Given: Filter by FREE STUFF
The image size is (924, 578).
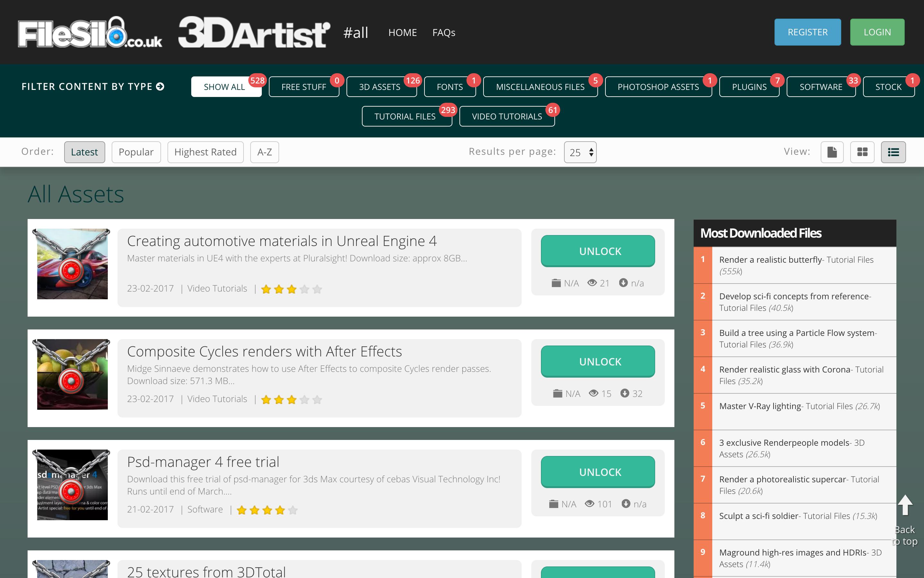Looking at the screenshot, I should click(304, 87).
